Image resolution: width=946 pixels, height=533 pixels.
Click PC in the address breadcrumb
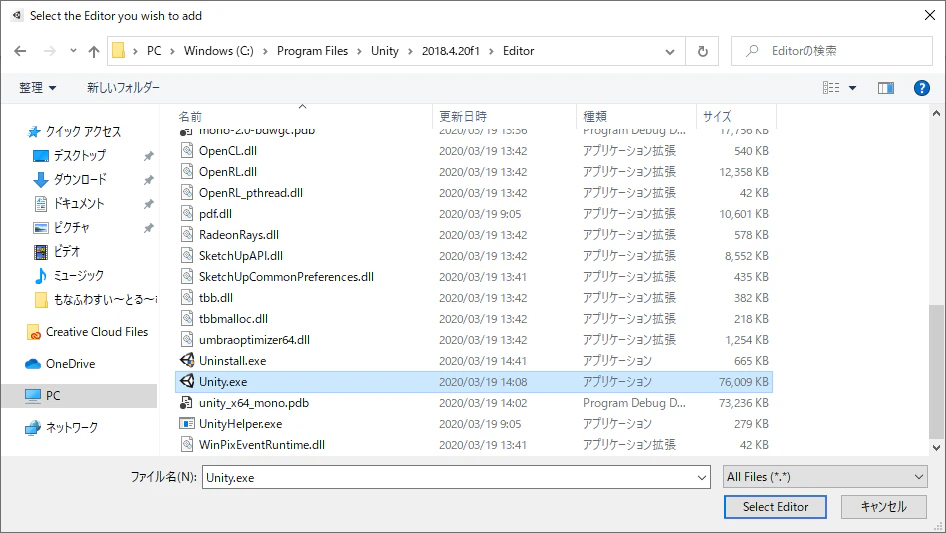coord(154,51)
